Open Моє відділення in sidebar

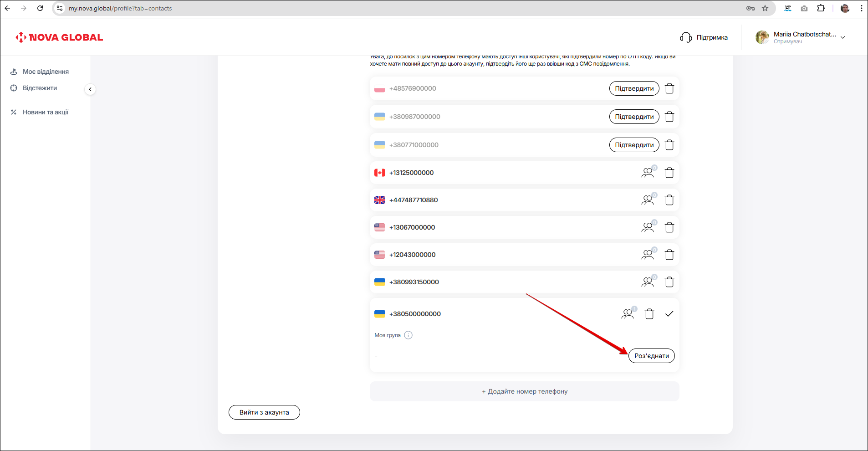pos(46,72)
